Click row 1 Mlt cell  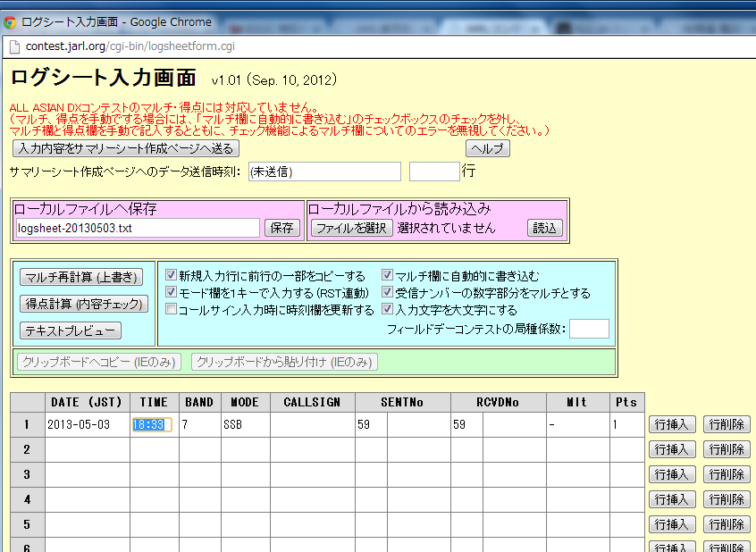pos(577,425)
